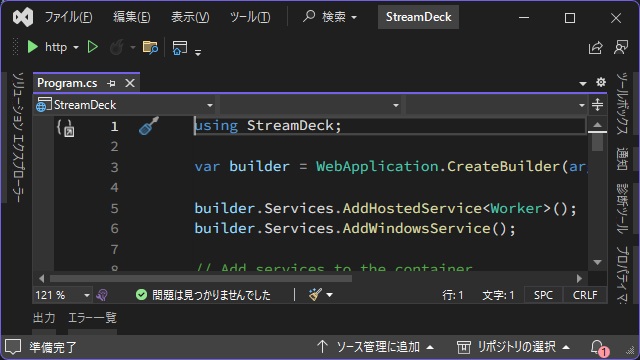640x360 pixels.
Task: Start debugging with the green http play button
Action: [x=33, y=47]
